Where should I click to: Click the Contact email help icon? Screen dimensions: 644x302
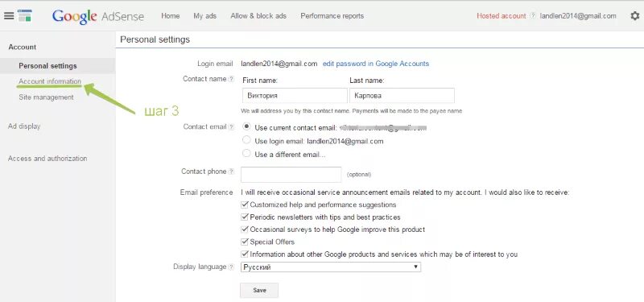tap(231, 127)
